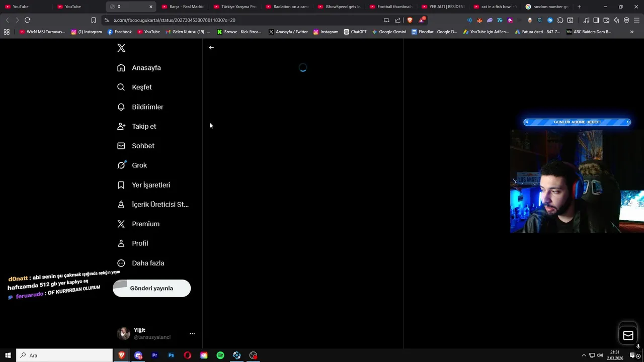This screenshot has width=644, height=362.
Task: Open the ChatGPT bookmark
Action: (355, 32)
